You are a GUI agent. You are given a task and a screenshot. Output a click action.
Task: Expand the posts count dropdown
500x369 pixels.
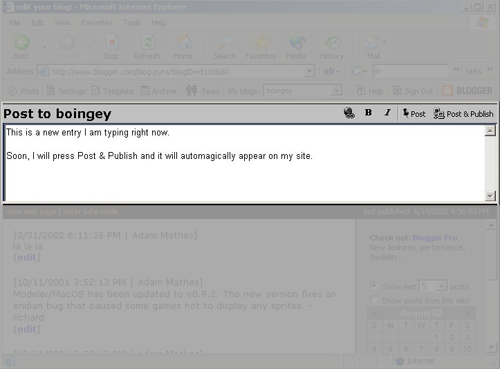[441, 286]
